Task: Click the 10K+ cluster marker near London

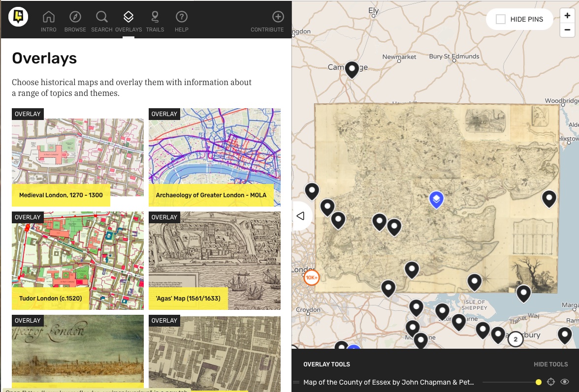Action: pyautogui.click(x=311, y=277)
